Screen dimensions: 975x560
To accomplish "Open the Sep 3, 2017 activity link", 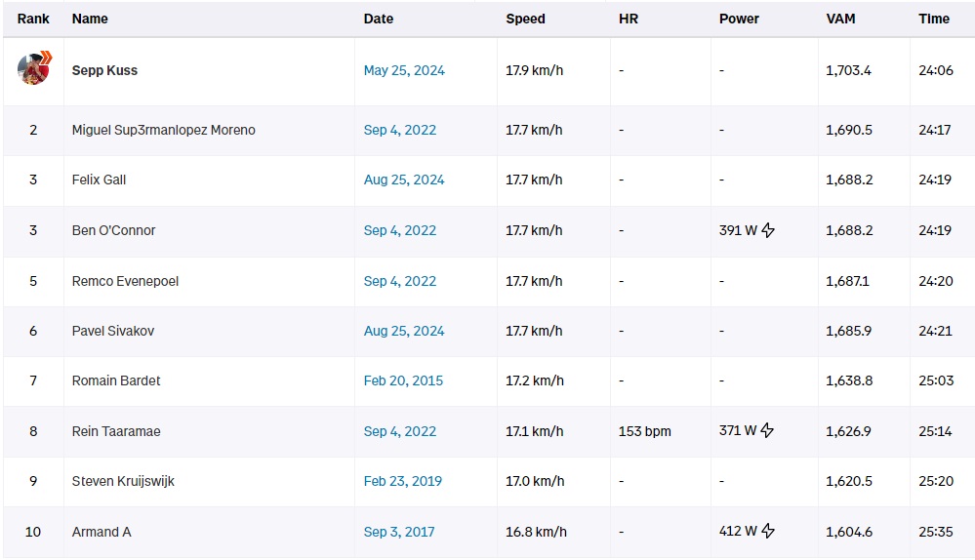I will 399,532.
